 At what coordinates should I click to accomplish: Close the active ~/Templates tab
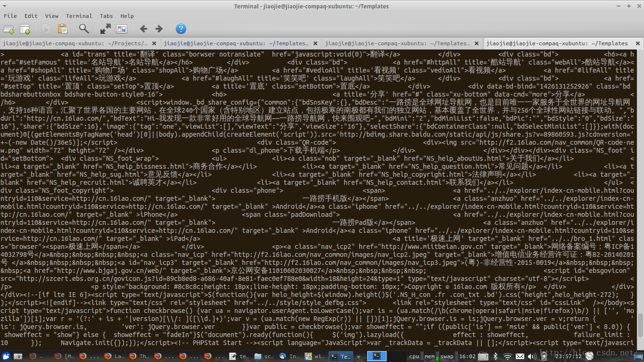637,43
